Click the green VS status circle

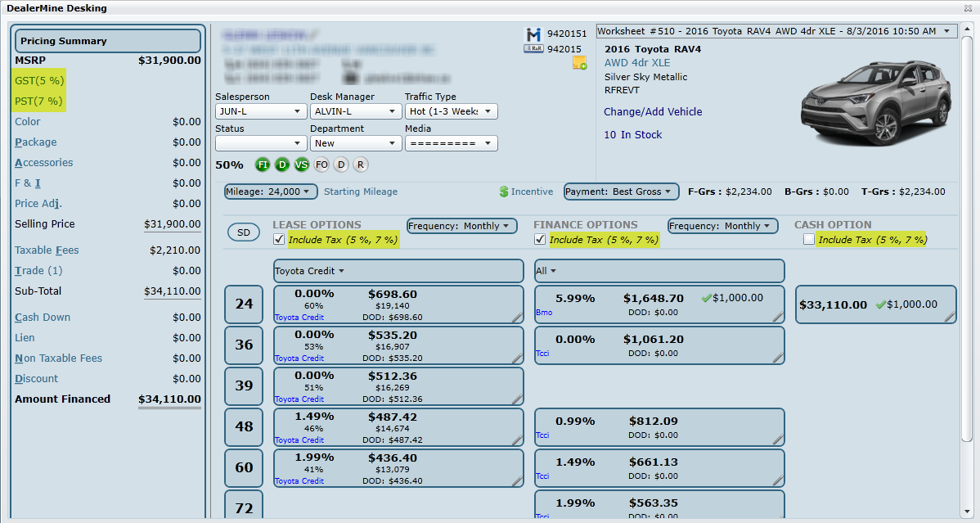coord(302,165)
